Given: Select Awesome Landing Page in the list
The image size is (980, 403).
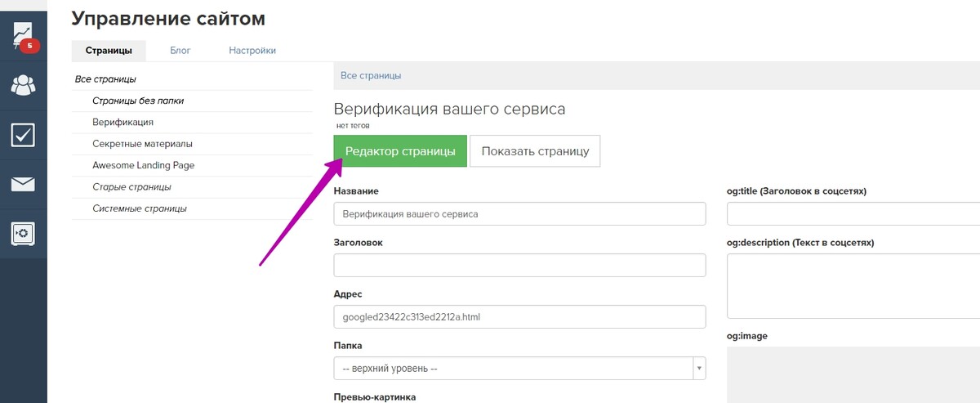Looking at the screenshot, I should point(144,165).
